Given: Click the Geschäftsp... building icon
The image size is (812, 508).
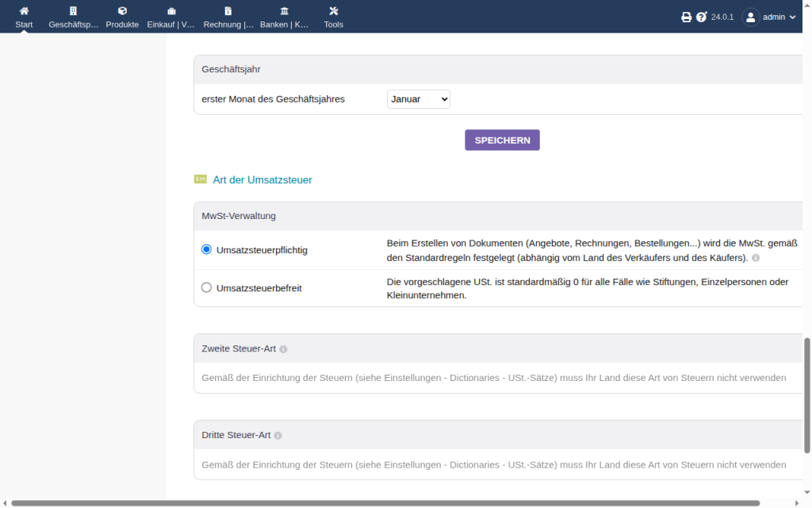Looking at the screenshot, I should coord(73,11).
